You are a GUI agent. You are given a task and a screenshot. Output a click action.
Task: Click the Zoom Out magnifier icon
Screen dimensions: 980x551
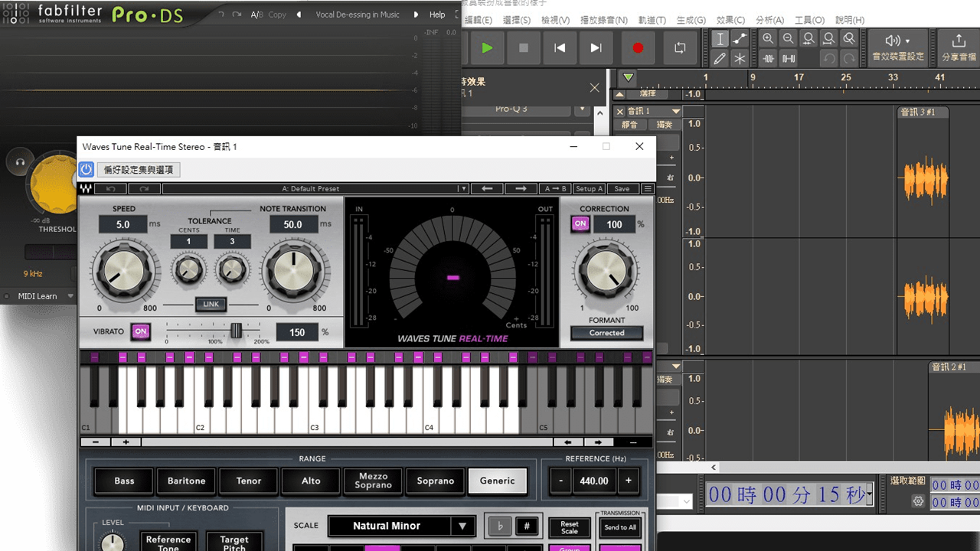pos(788,39)
